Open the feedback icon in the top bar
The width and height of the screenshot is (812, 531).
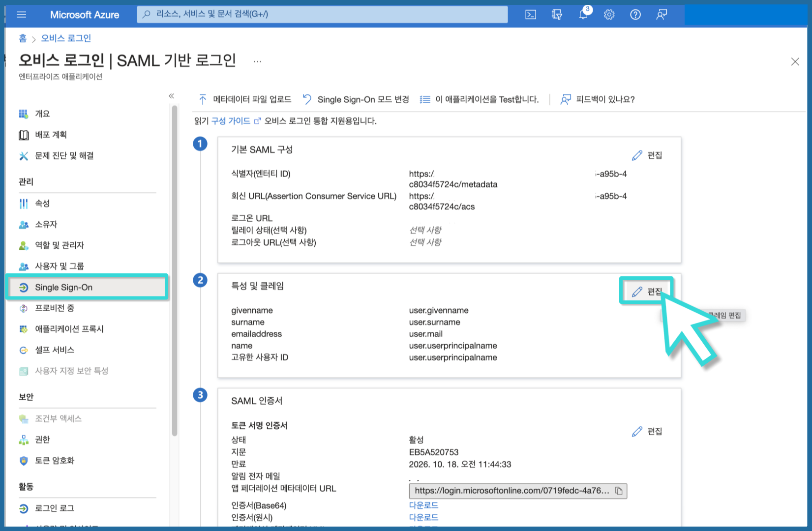tap(662, 15)
